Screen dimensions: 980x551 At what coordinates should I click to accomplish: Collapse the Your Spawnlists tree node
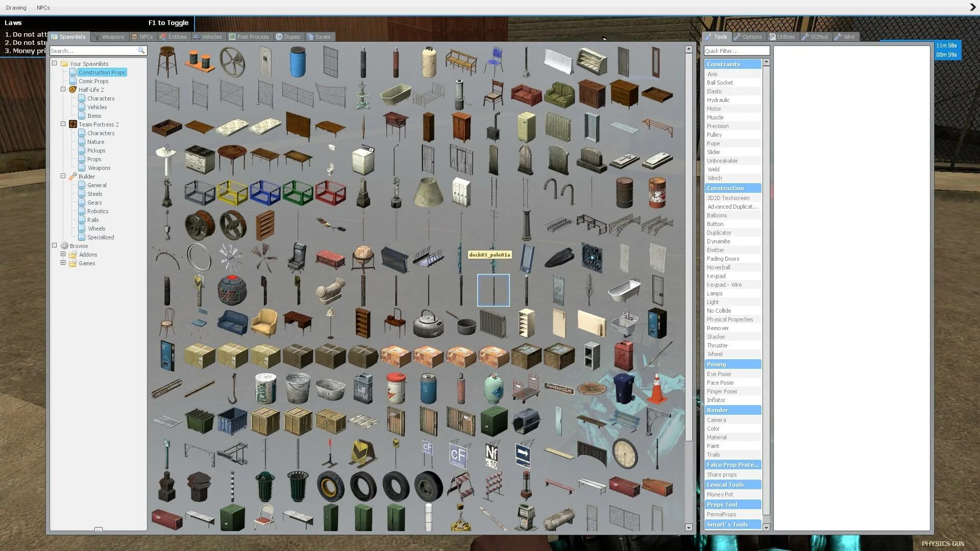55,63
